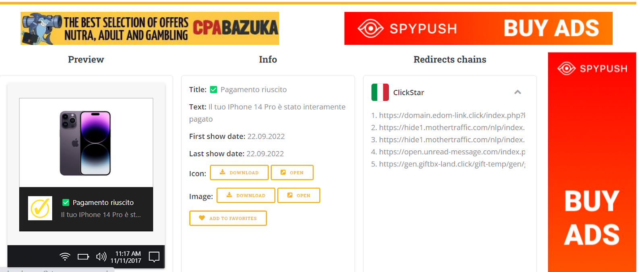The width and height of the screenshot is (644, 272).
Task: Click the Wi-Fi icon in the preview taskbar
Action: 65,257
